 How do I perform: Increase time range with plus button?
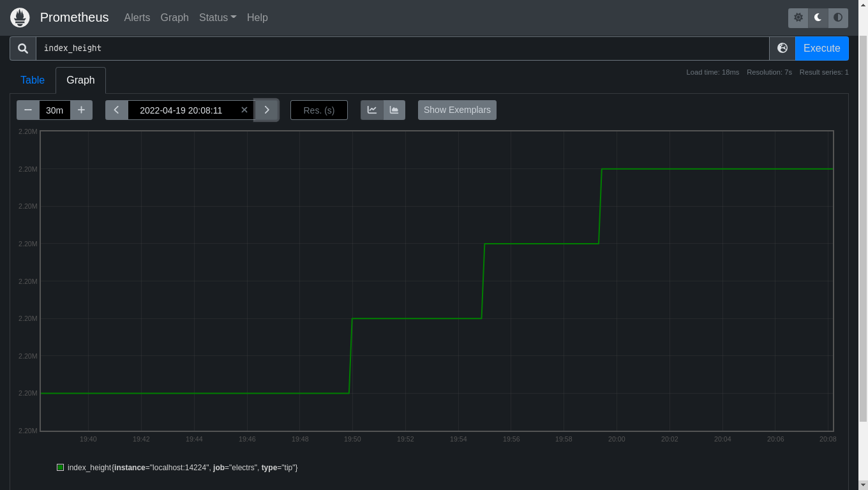[x=81, y=110]
